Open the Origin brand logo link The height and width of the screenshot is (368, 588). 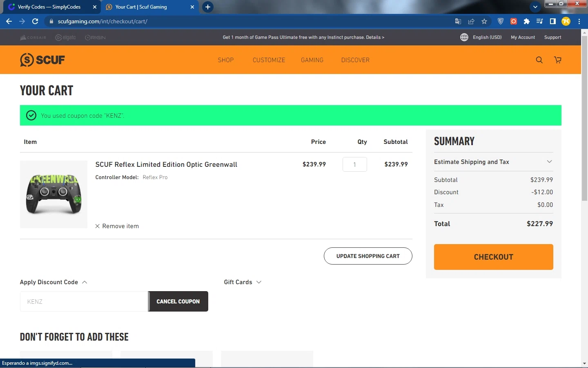[x=95, y=37]
